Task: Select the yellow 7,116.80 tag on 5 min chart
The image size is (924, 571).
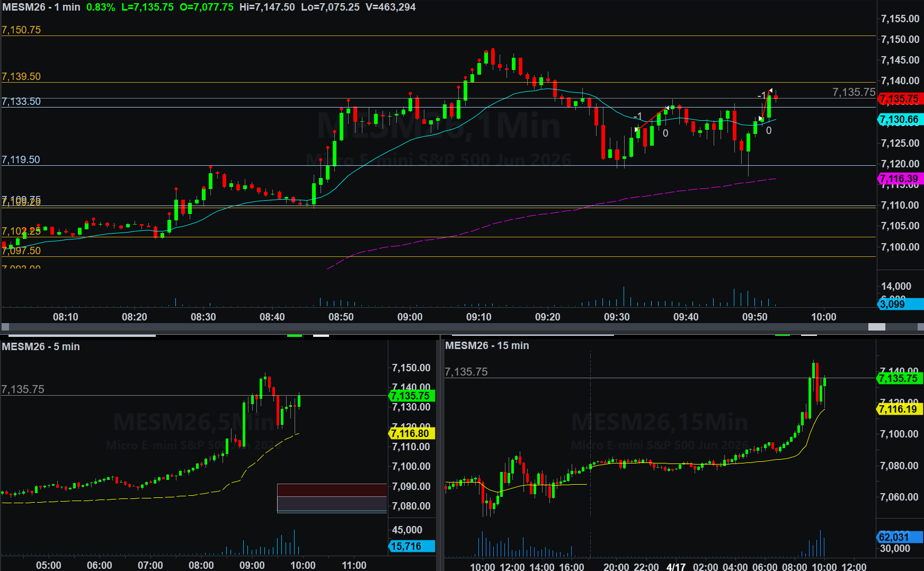Action: click(411, 434)
